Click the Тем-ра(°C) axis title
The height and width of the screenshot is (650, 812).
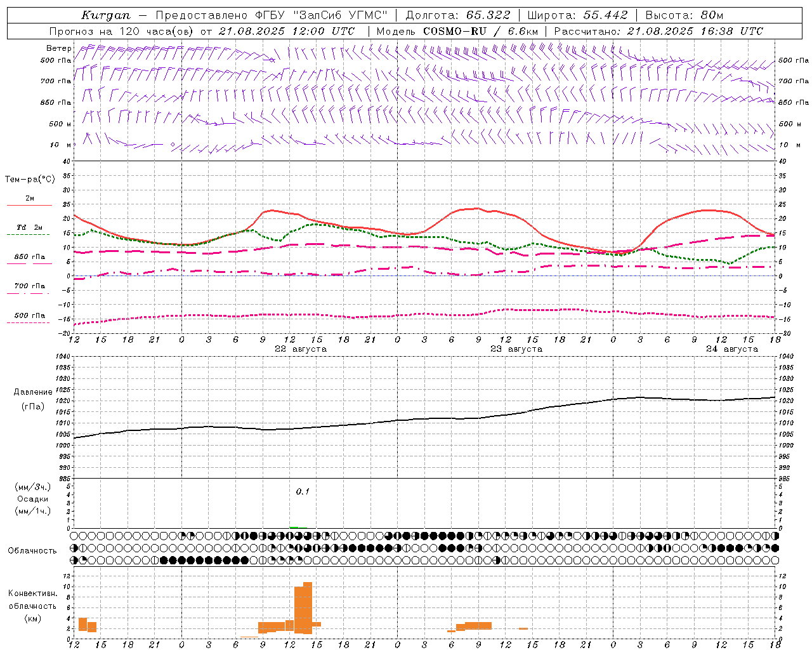pos(30,179)
